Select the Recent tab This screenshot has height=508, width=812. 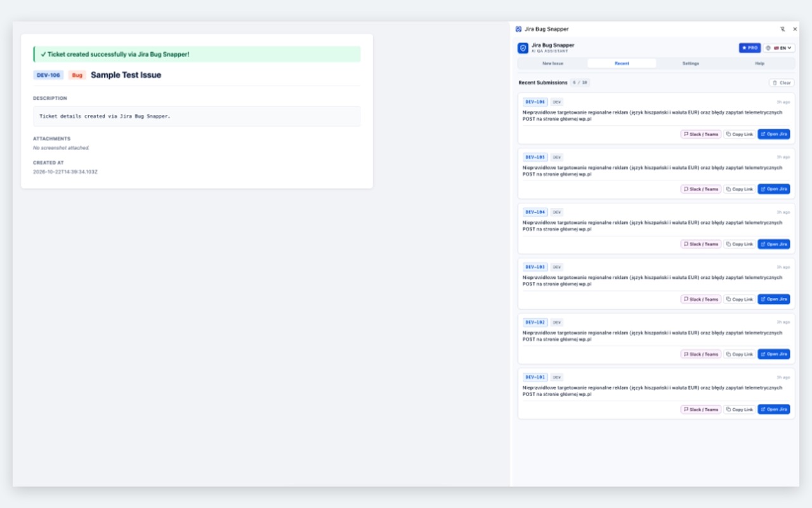(x=622, y=63)
